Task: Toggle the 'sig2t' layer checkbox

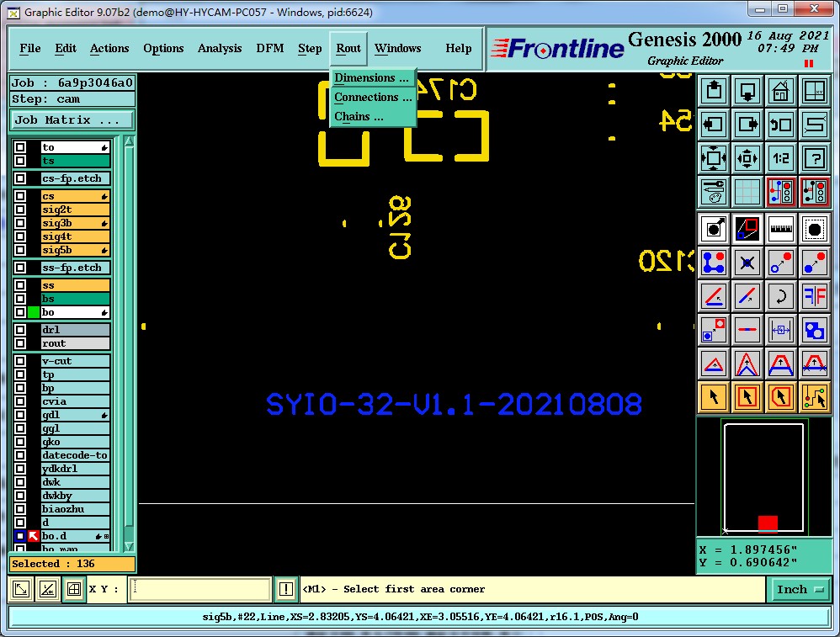Action: click(20, 210)
